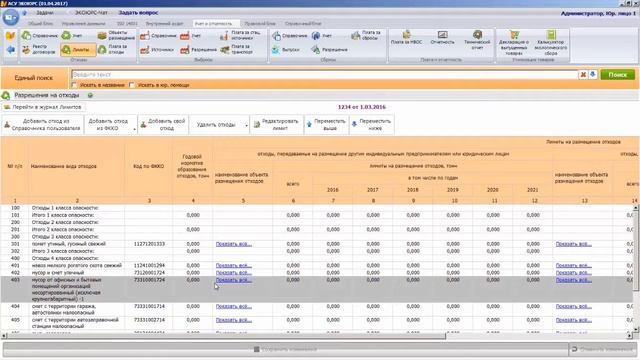Open Технический отчет
The image size is (640, 360).
(x=477, y=40)
